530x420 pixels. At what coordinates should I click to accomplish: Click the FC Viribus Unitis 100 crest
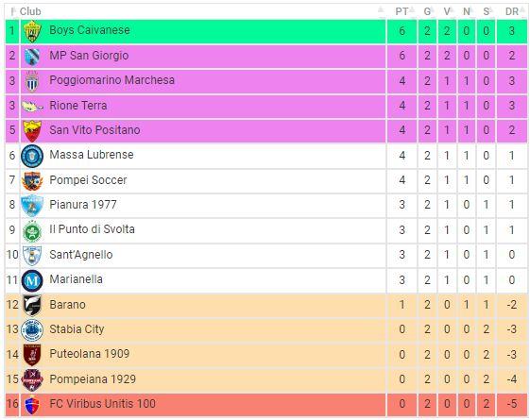(32, 405)
